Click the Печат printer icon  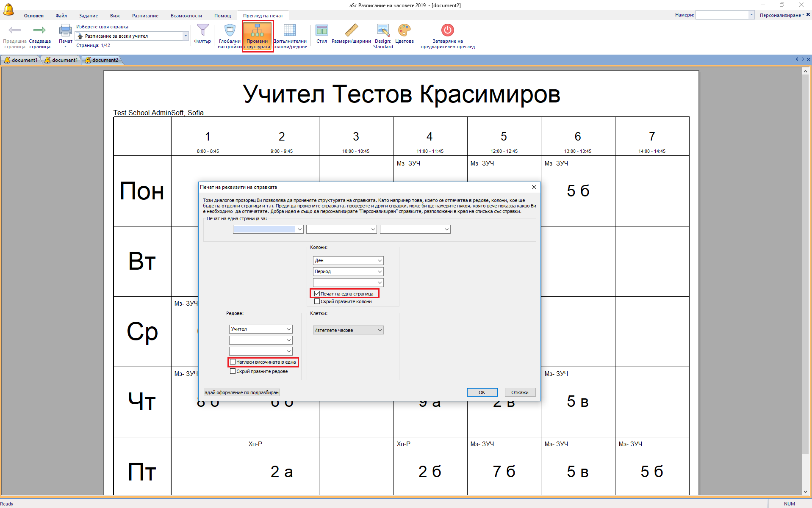(x=65, y=31)
